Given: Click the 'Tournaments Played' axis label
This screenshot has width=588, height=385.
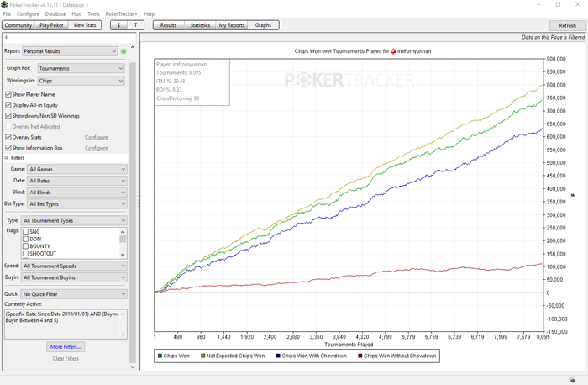Looking at the screenshot, I should [x=349, y=345].
